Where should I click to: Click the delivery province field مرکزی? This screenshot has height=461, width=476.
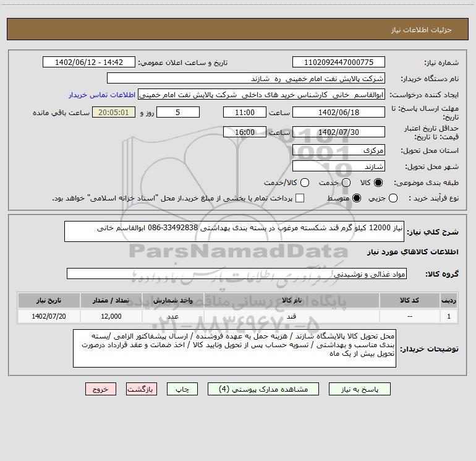point(339,150)
